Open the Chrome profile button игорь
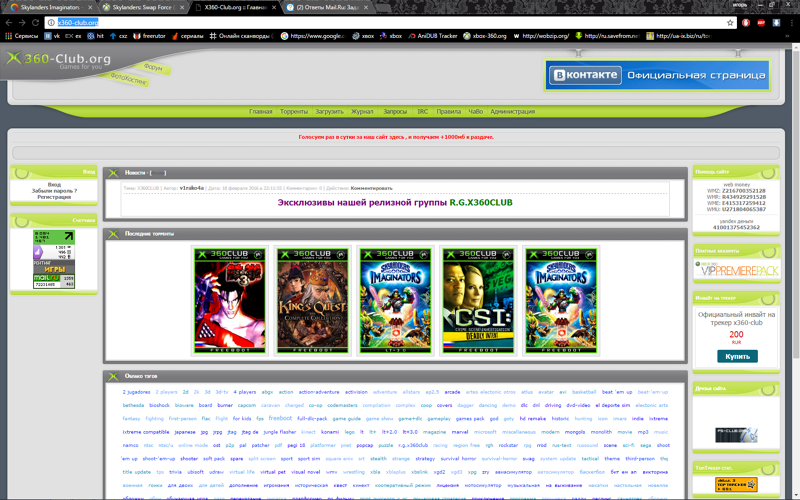The width and height of the screenshot is (800, 500). [x=739, y=5]
